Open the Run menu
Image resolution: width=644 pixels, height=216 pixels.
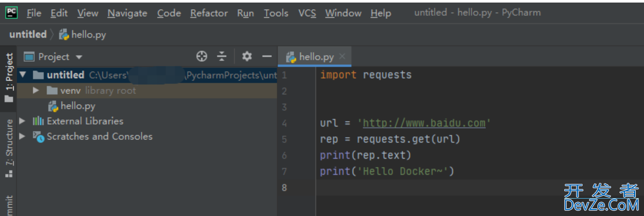(x=246, y=13)
